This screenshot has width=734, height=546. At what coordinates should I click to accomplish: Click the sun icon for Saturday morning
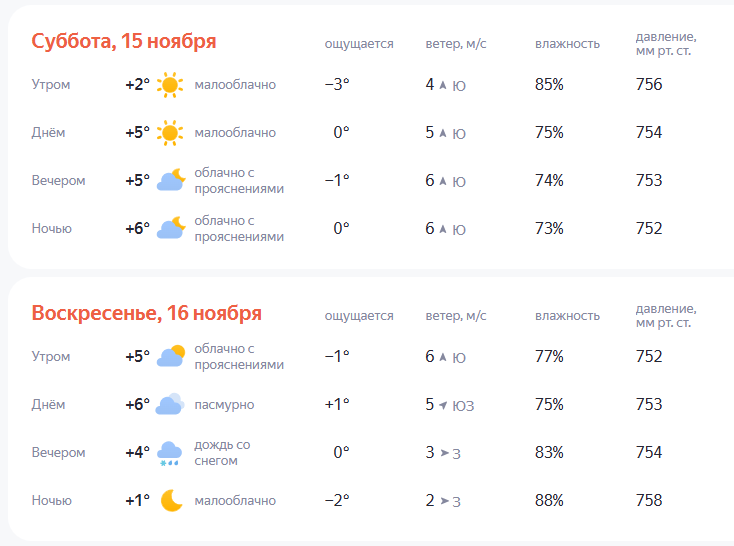[171, 85]
